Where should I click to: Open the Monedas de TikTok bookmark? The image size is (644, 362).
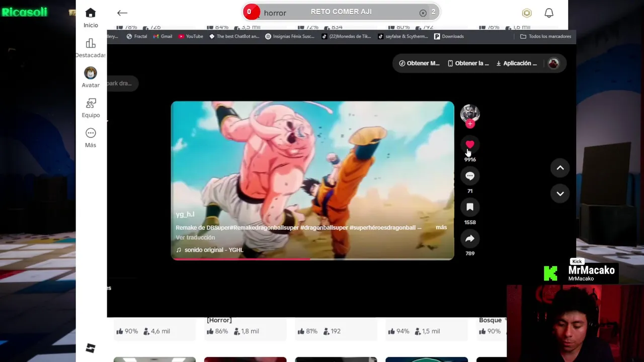coord(347,36)
